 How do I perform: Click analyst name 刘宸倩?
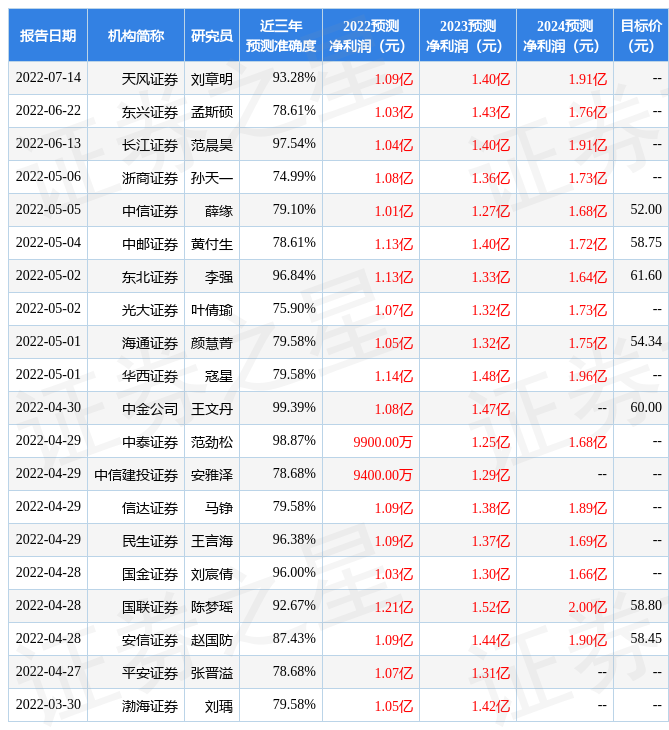point(212,575)
